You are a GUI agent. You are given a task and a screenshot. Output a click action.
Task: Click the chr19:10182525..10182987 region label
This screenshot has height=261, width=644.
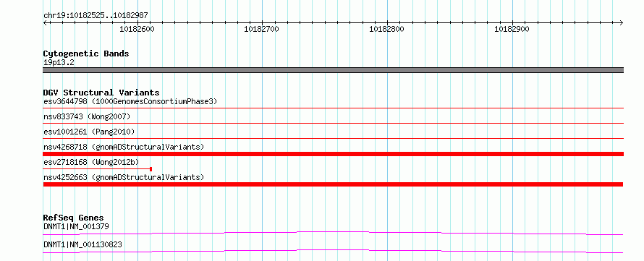(x=96, y=16)
